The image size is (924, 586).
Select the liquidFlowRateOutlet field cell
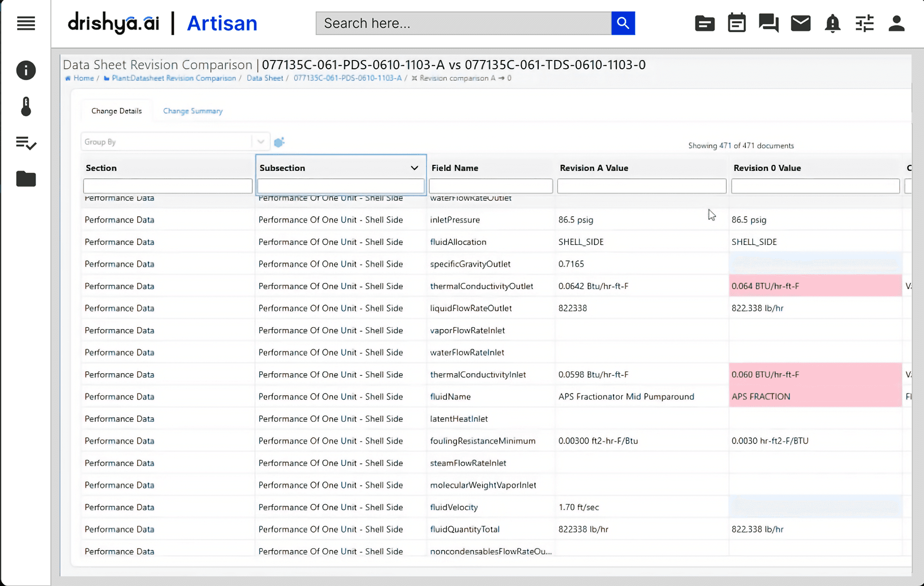[491, 308]
